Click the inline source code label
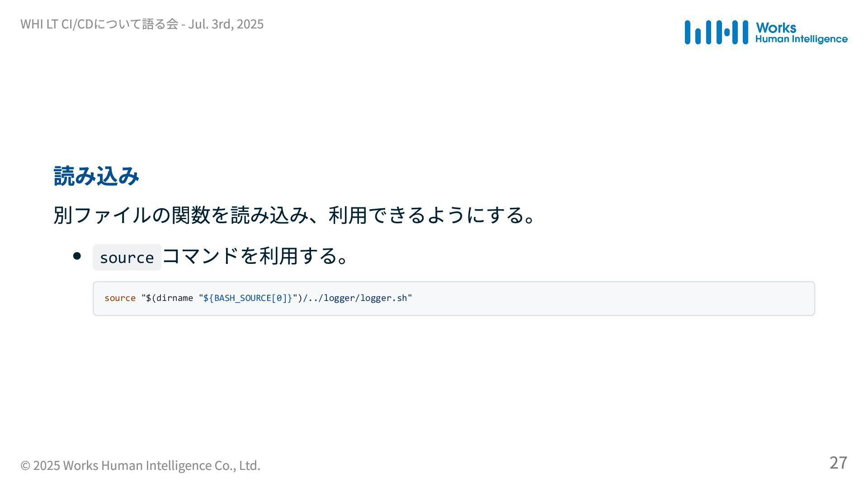The image size is (868, 488). tap(127, 258)
